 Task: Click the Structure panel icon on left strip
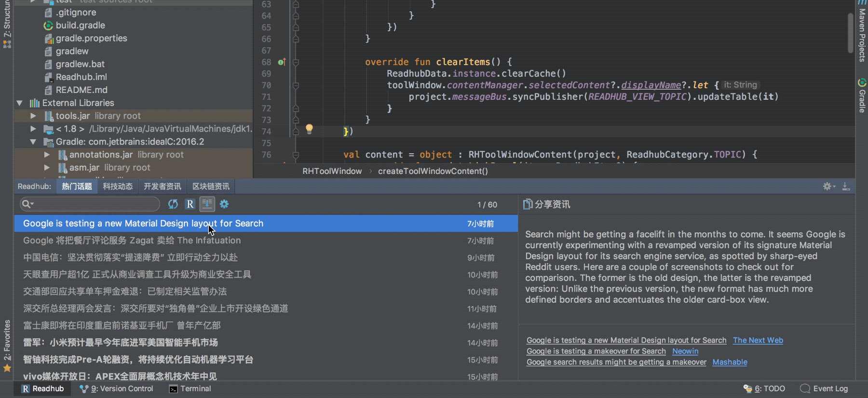(x=7, y=44)
